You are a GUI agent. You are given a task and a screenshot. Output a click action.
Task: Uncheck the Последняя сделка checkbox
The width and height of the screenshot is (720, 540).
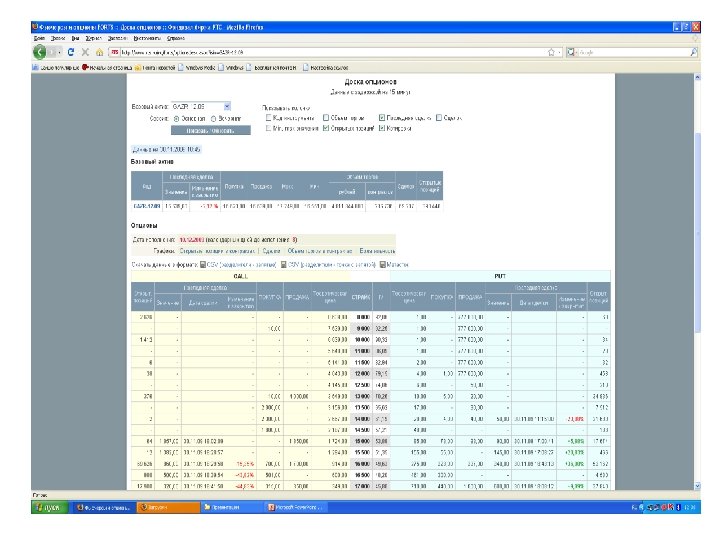382,118
